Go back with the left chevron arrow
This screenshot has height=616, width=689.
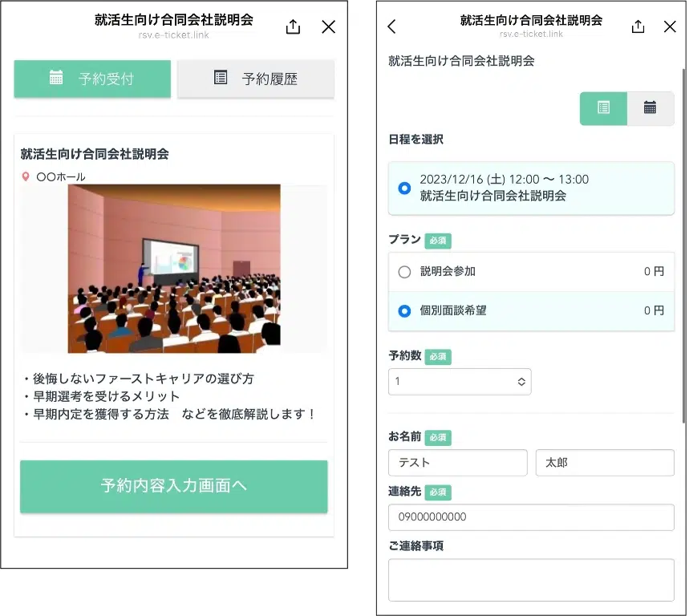[392, 26]
